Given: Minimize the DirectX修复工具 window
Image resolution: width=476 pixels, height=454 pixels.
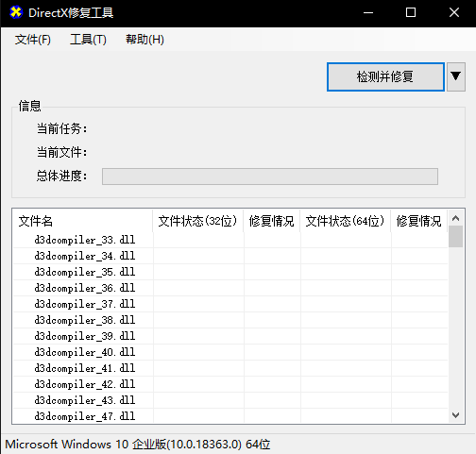Looking at the screenshot, I should [368, 12].
